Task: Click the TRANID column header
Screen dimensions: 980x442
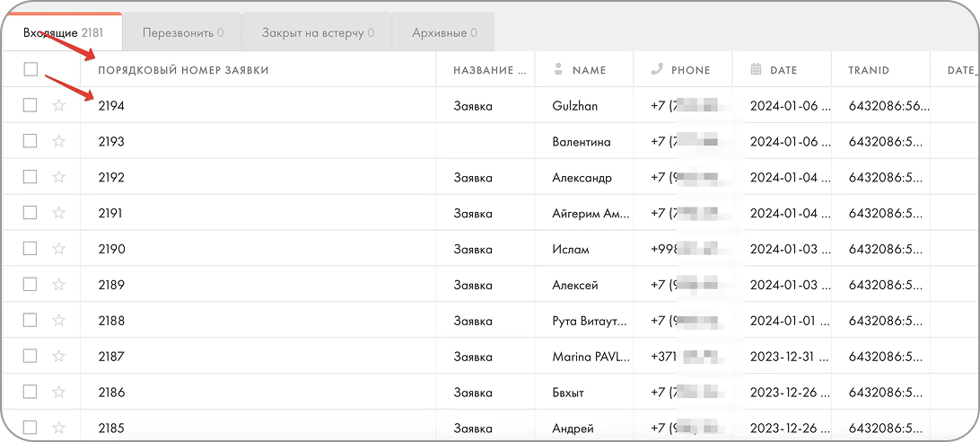Action: pyautogui.click(x=868, y=70)
